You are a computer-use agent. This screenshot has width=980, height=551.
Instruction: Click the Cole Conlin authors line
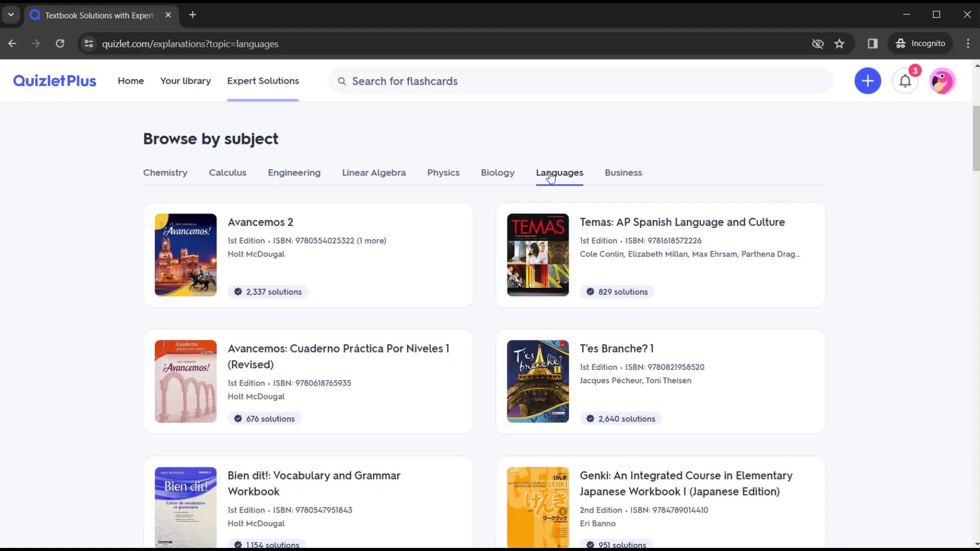[x=690, y=254]
